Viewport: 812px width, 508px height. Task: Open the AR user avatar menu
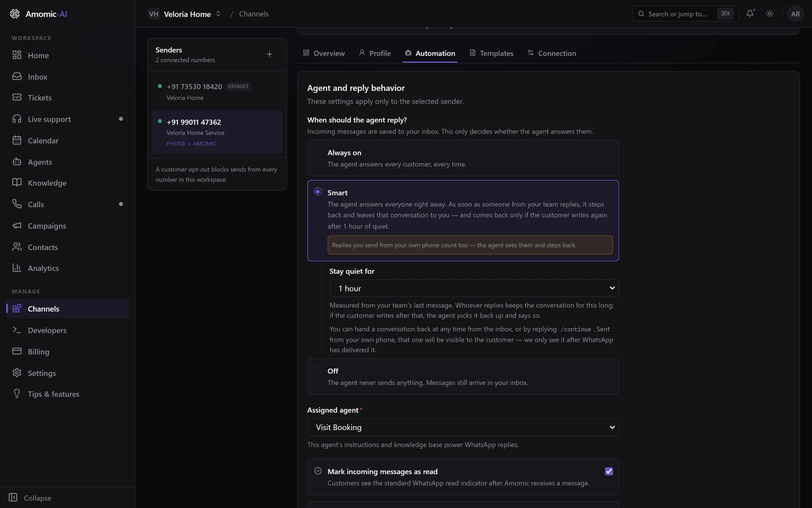point(795,14)
